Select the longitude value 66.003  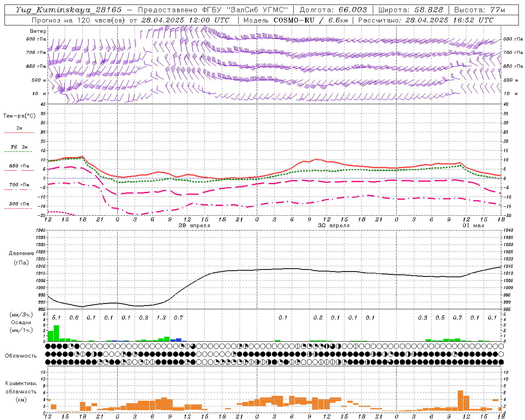(x=353, y=10)
